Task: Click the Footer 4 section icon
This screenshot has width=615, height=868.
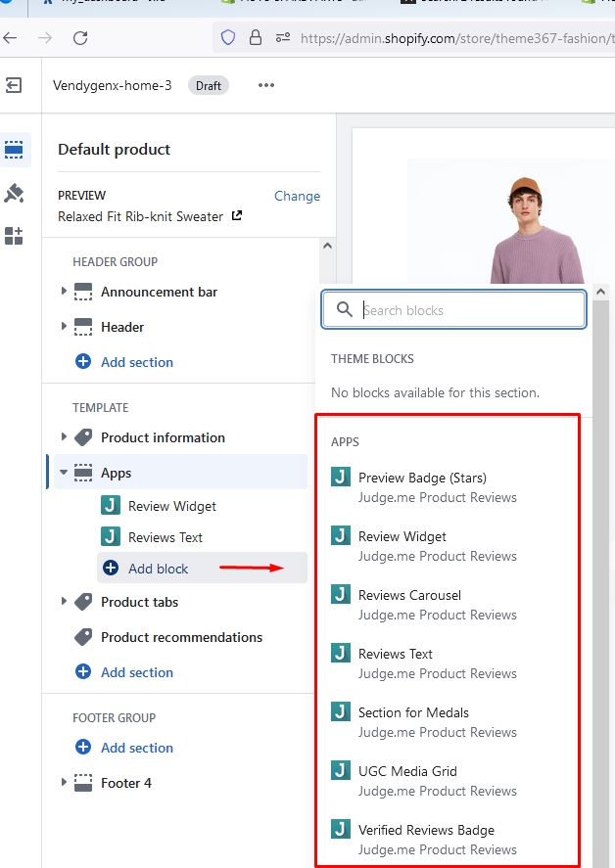Action: click(83, 783)
